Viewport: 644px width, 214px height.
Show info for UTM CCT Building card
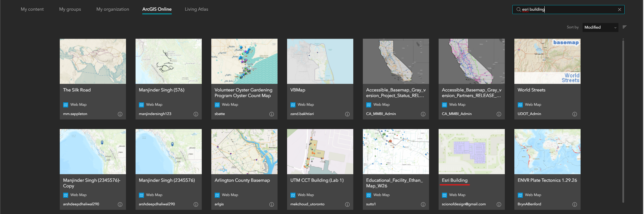coord(347,204)
